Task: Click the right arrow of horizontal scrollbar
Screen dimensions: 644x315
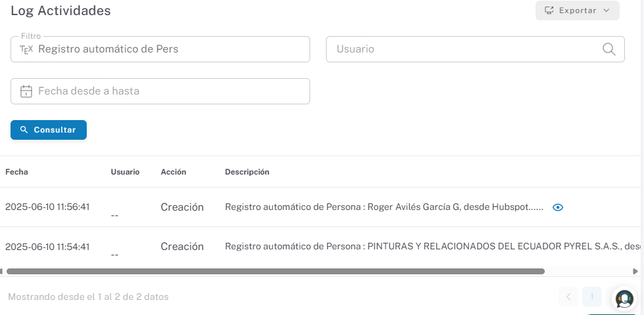Action: click(x=635, y=271)
